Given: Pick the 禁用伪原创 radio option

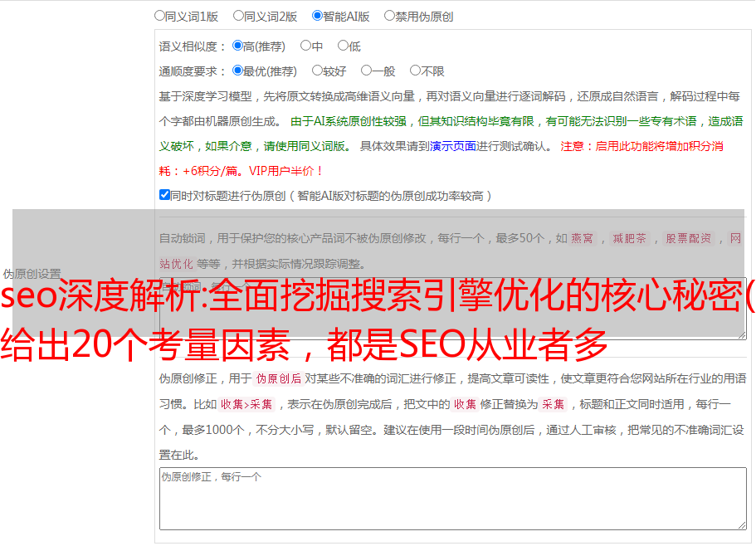Looking at the screenshot, I should [x=389, y=16].
